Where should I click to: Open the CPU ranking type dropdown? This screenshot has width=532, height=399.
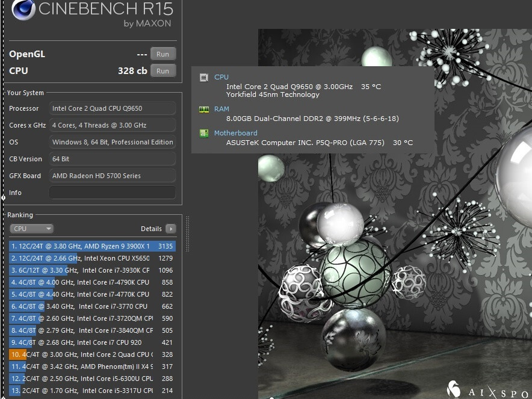coord(32,229)
